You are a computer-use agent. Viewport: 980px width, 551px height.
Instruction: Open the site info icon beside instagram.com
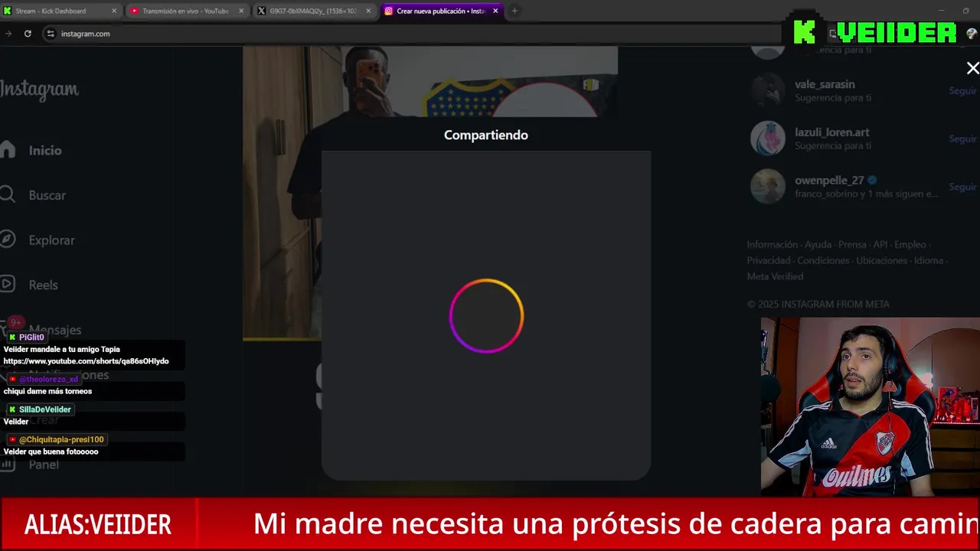point(51,34)
